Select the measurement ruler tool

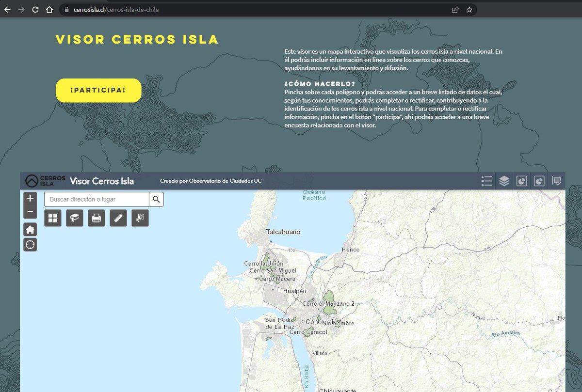coord(118,218)
